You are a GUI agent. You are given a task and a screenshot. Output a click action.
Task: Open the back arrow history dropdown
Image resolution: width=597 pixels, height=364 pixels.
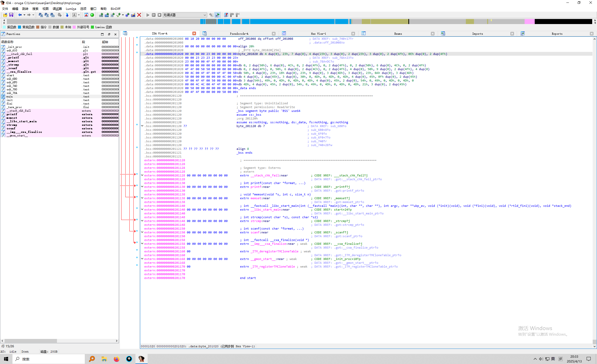pyautogui.click(x=24, y=15)
